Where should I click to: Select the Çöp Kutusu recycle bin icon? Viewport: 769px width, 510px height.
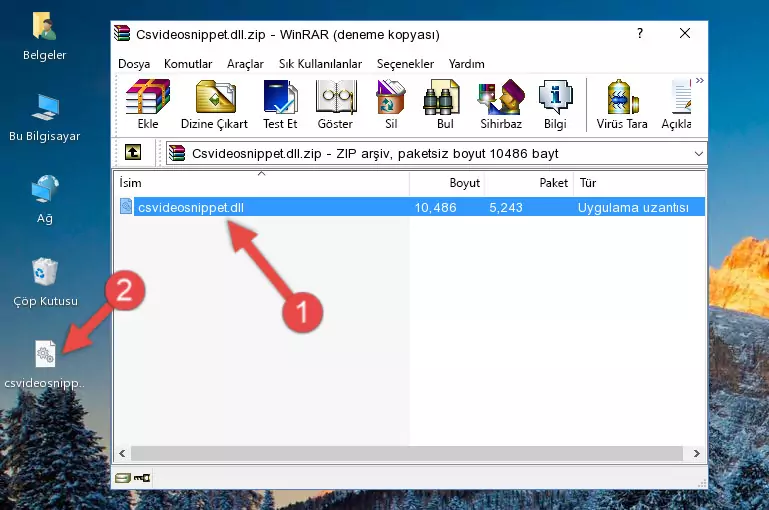(45, 282)
